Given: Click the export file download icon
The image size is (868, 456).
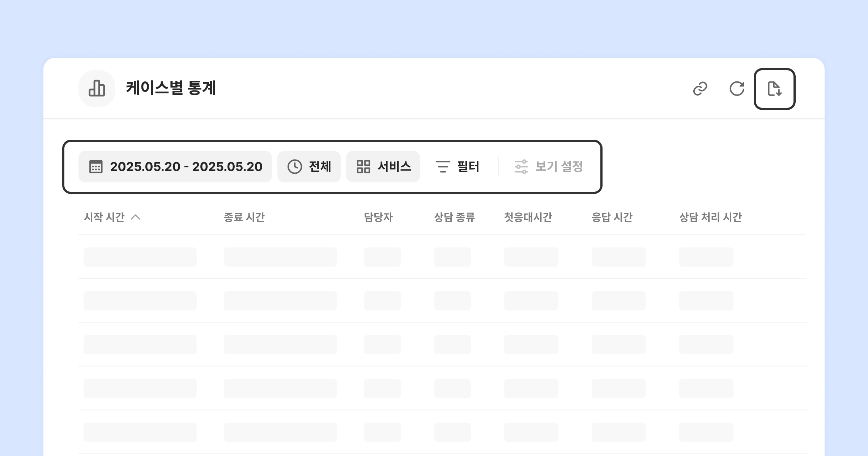Looking at the screenshot, I should pos(774,89).
